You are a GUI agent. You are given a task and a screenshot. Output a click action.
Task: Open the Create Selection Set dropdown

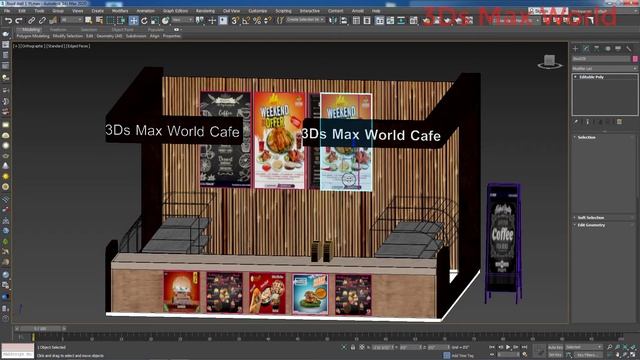coord(305,20)
